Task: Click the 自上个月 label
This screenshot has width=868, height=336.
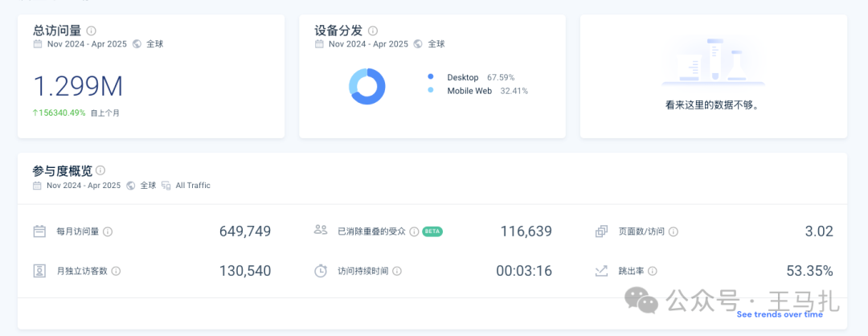Action: [x=105, y=113]
